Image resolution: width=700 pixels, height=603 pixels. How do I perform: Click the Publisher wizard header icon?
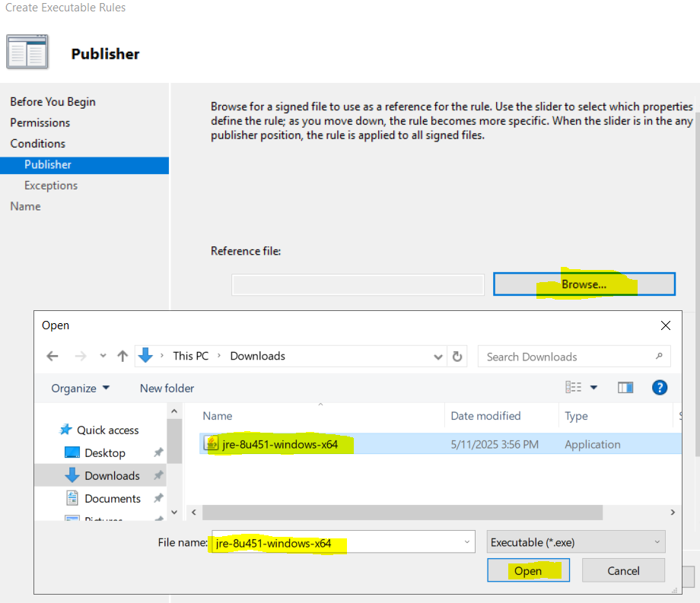27,52
